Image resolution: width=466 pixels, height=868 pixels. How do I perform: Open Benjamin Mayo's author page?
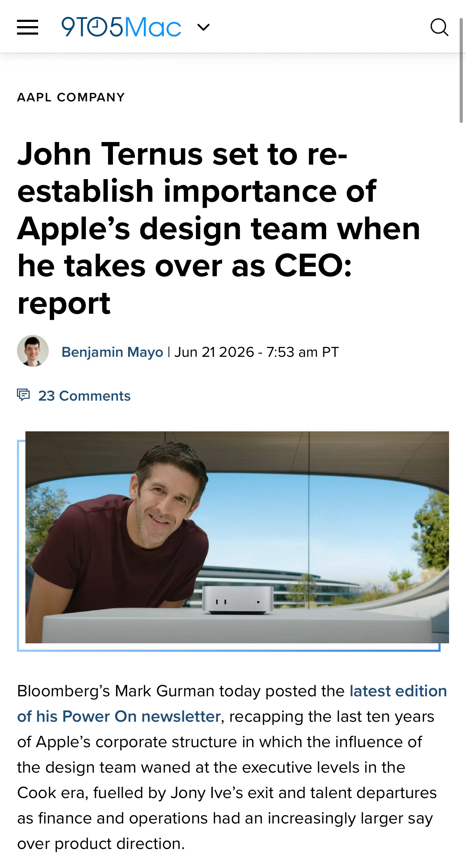(112, 352)
